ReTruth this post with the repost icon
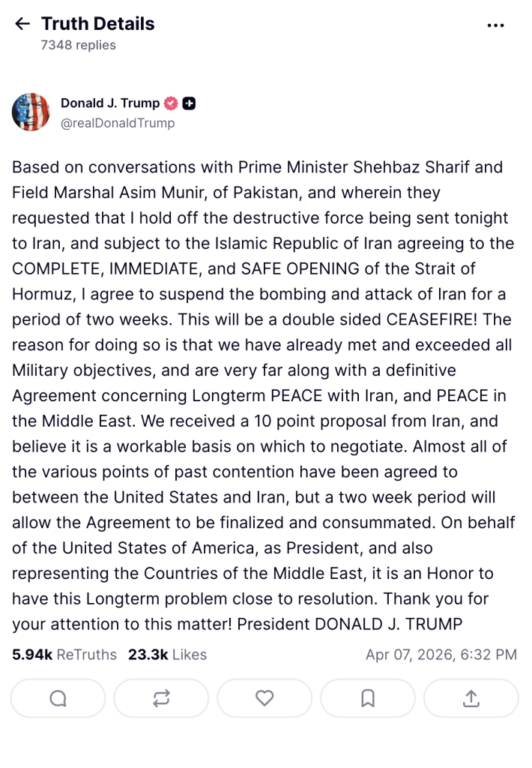The image size is (532, 768). tap(161, 698)
